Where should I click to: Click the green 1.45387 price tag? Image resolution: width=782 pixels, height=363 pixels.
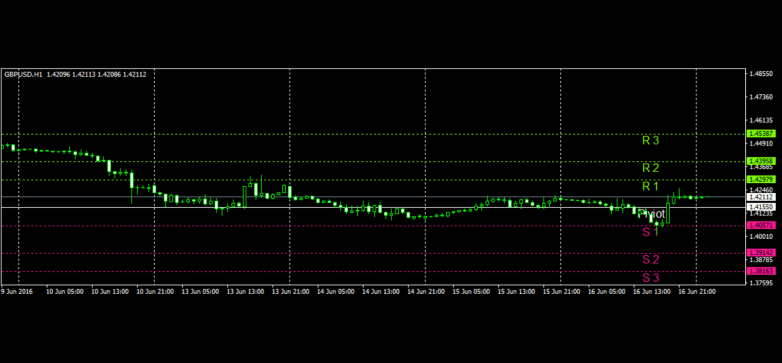pos(761,134)
